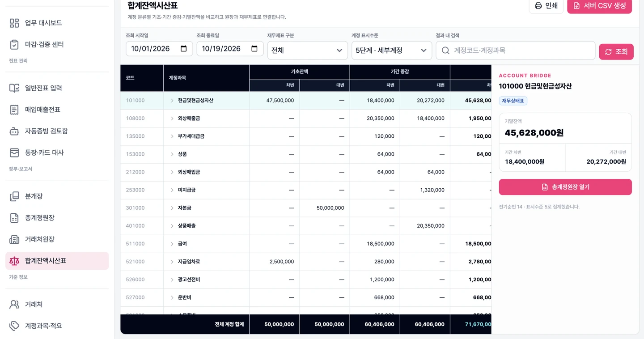Click the 총계정원장 ledger icon
The width and height of the screenshot is (644, 339).
click(x=14, y=218)
